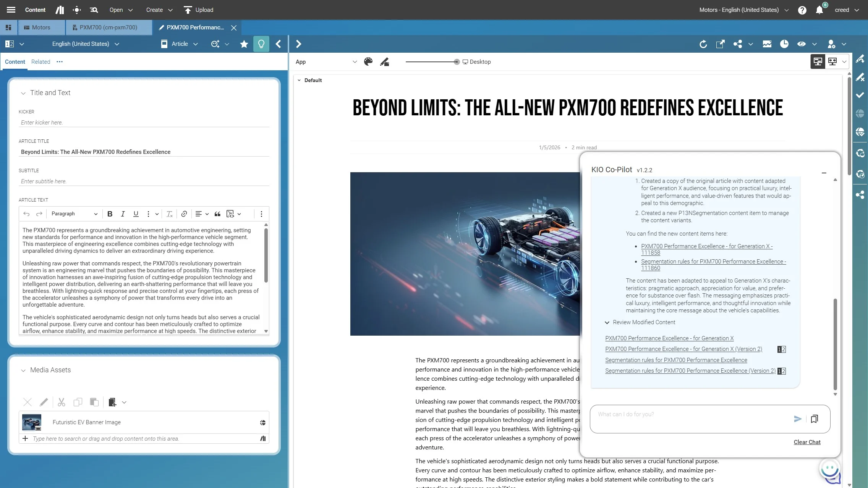
Task: Open the preview color palette icon
Action: (368, 62)
